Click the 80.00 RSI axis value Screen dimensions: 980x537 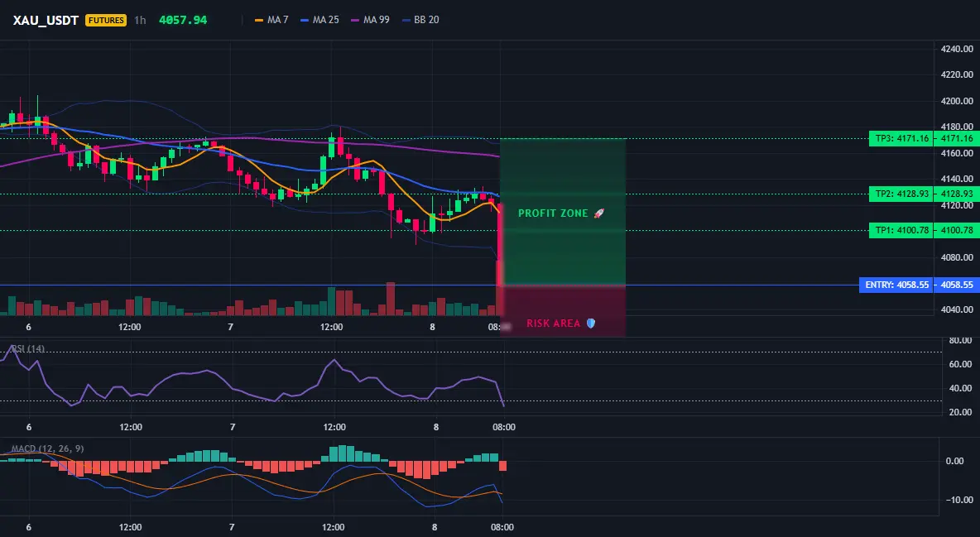(x=961, y=341)
